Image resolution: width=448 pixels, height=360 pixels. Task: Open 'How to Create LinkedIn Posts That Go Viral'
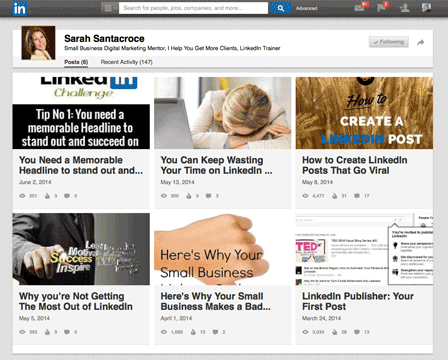(x=355, y=165)
